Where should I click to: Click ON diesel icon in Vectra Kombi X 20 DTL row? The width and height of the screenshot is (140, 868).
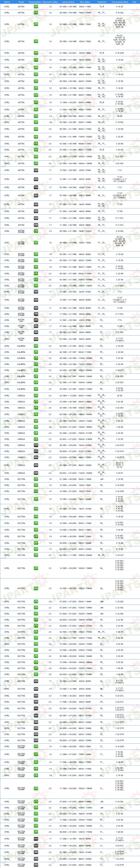pos(36,846)
